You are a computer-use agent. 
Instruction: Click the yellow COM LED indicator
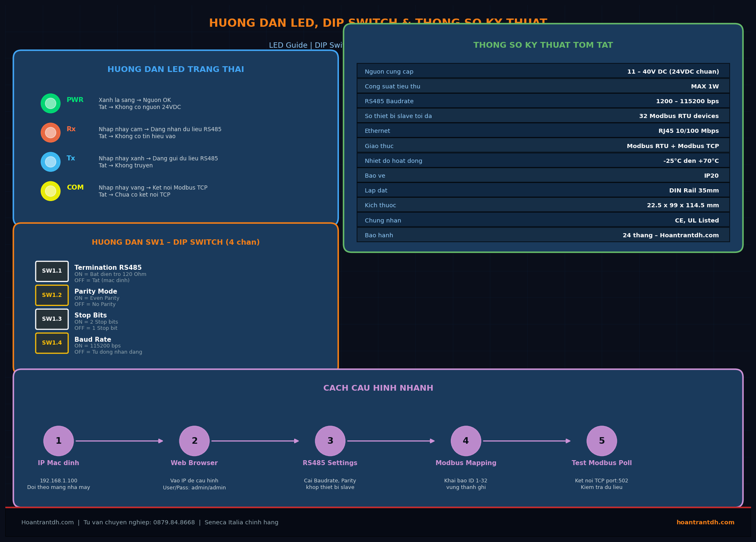tap(51, 191)
